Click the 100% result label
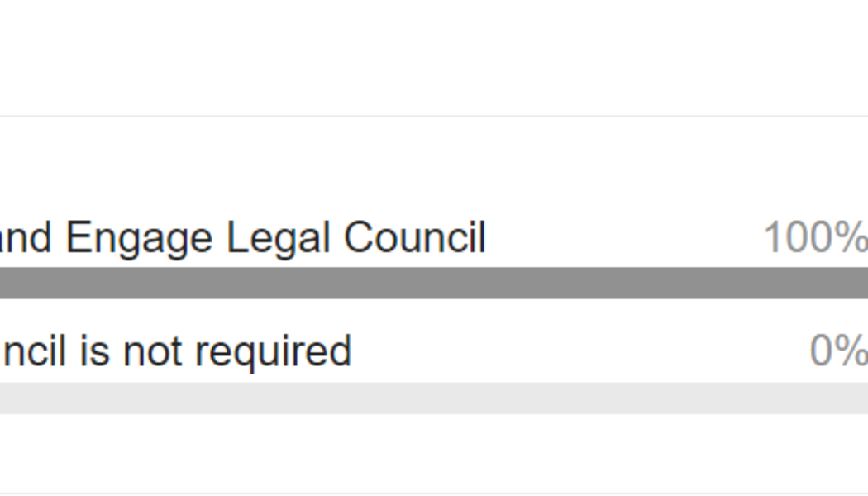Viewport: 868px width, 496px height. (x=814, y=239)
